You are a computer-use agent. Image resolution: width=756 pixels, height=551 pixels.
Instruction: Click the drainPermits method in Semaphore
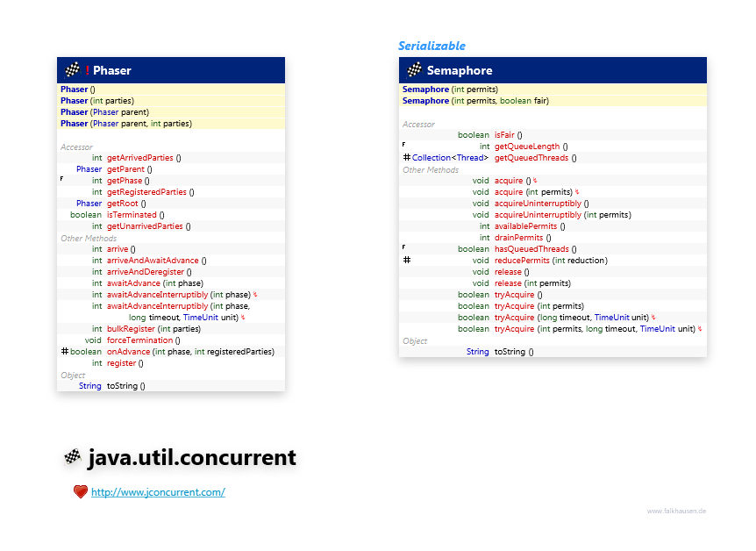point(519,238)
